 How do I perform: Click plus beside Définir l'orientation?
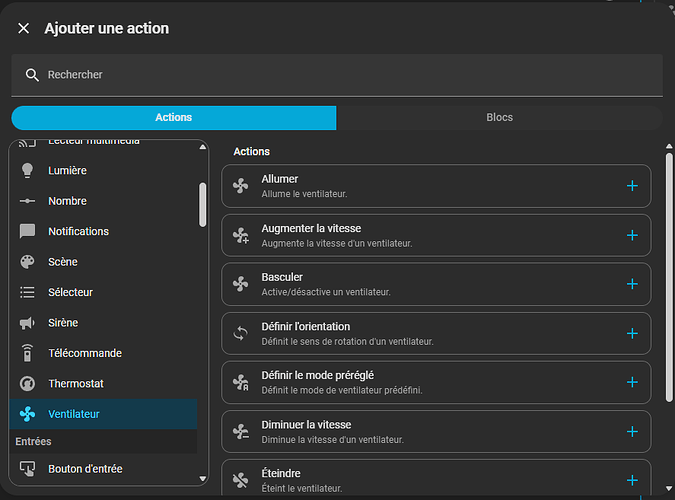pos(631,333)
